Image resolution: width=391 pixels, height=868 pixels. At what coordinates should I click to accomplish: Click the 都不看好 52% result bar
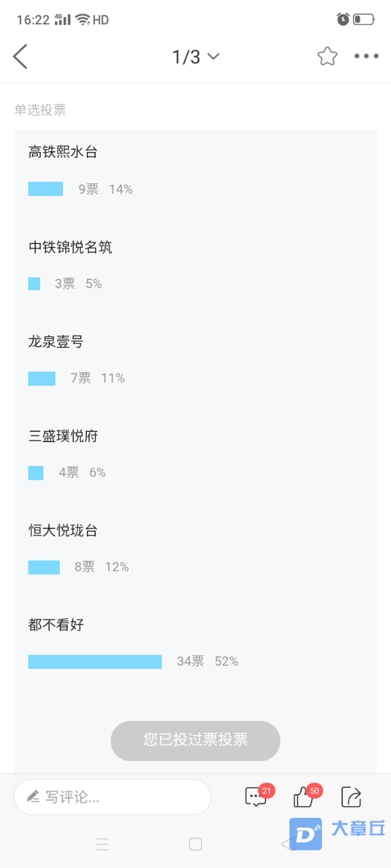tap(95, 661)
